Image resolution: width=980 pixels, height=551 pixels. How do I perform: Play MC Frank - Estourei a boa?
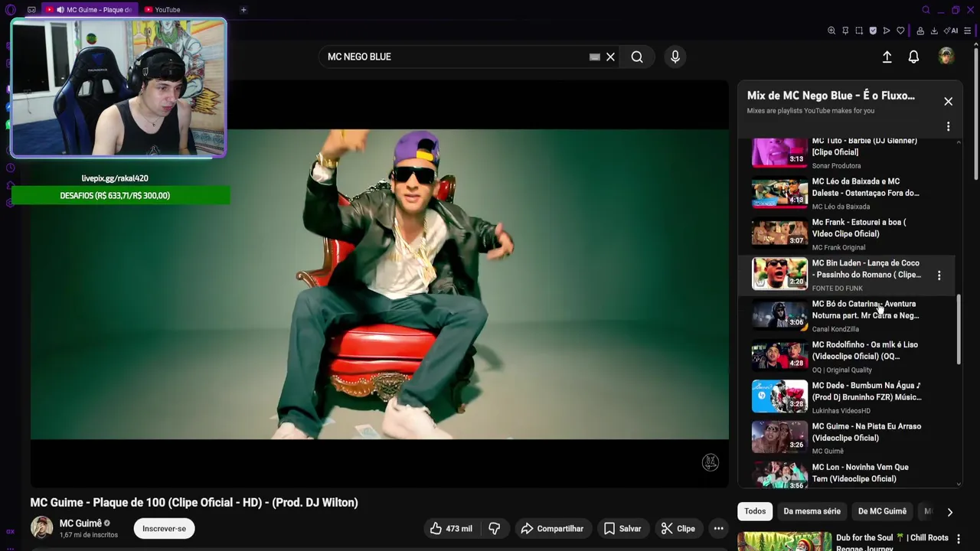pos(845,233)
